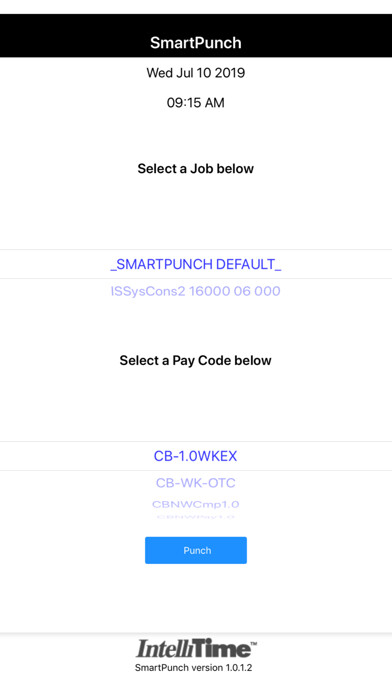Tap the IntelliTime logo in the footer
The image size is (392, 696).
(195, 649)
